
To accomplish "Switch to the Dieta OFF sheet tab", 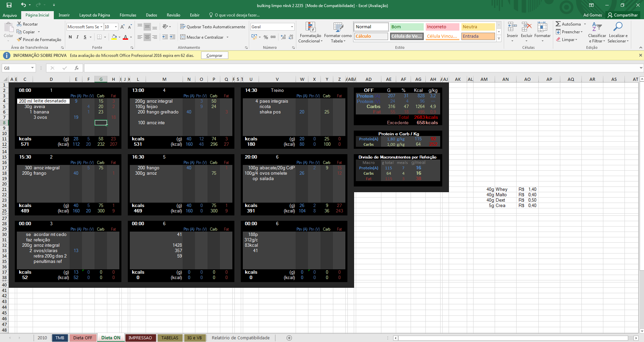I will [83, 338].
